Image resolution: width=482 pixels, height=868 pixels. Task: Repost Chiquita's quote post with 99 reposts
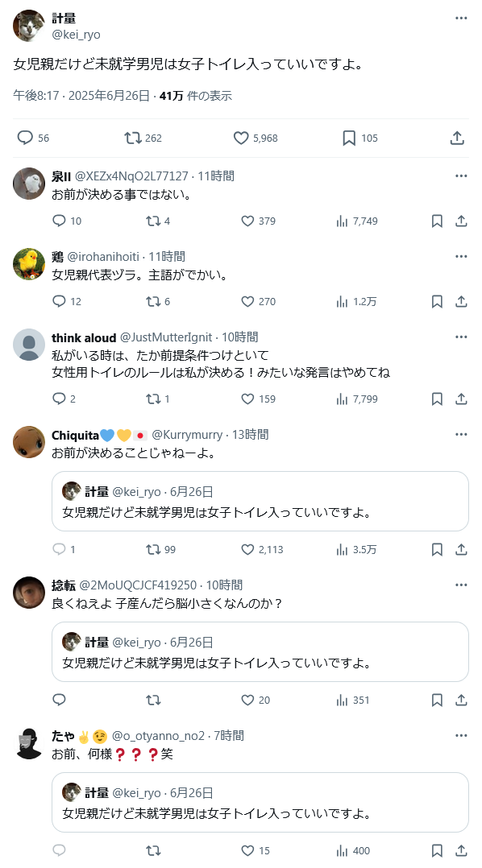point(160,549)
